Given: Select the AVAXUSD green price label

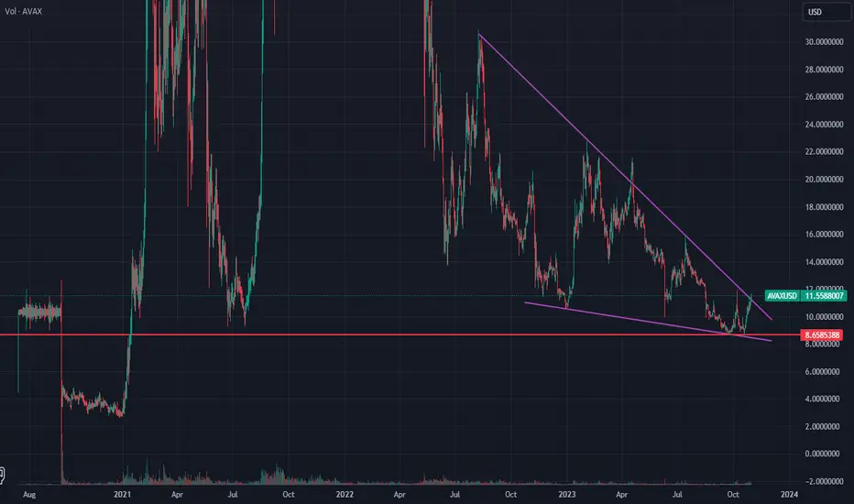Looking at the screenshot, I should 783,296.
